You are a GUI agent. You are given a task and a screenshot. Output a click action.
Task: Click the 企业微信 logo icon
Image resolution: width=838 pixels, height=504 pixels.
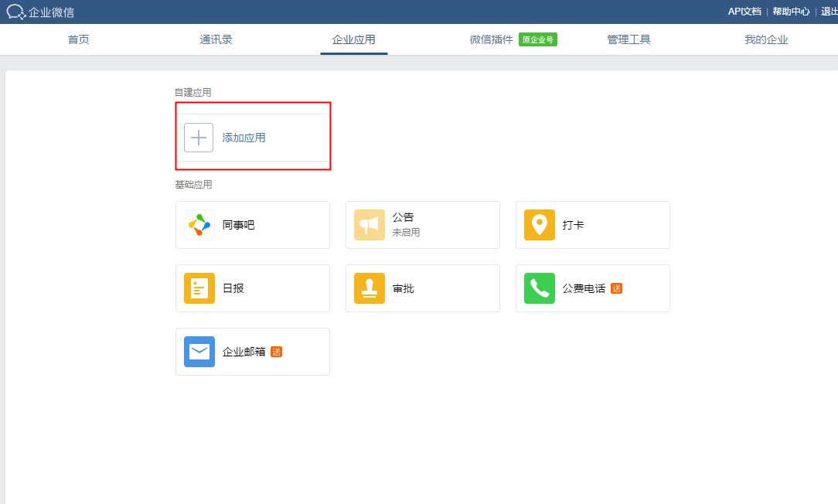[16, 12]
